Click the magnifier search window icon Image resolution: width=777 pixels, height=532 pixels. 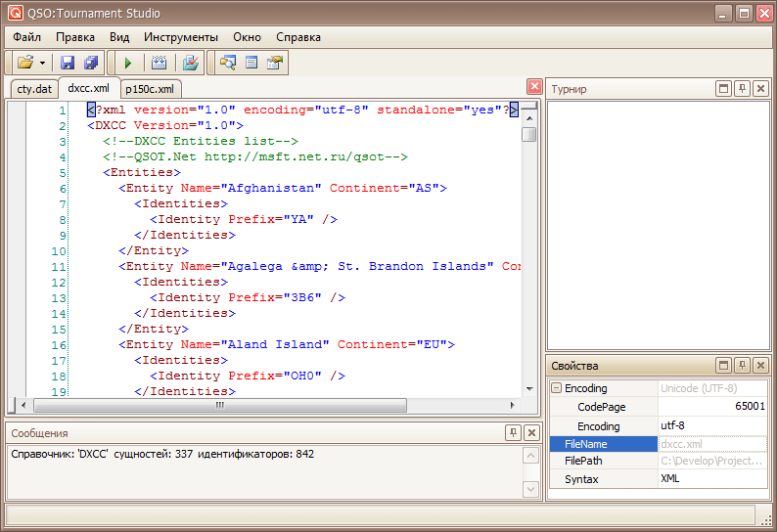pos(228,63)
